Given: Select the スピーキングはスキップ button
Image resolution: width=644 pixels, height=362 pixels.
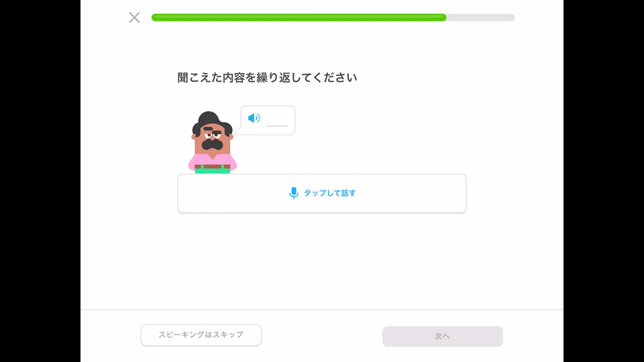Looking at the screenshot, I should pyautogui.click(x=201, y=335).
